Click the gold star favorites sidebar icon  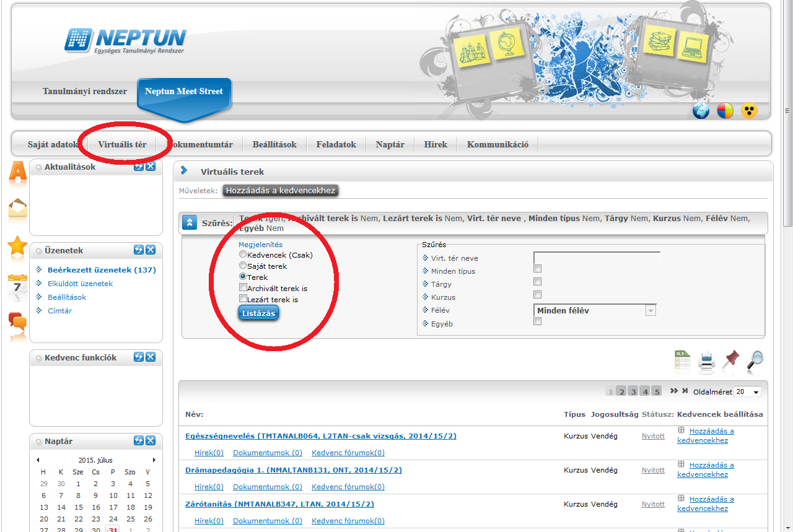17,247
